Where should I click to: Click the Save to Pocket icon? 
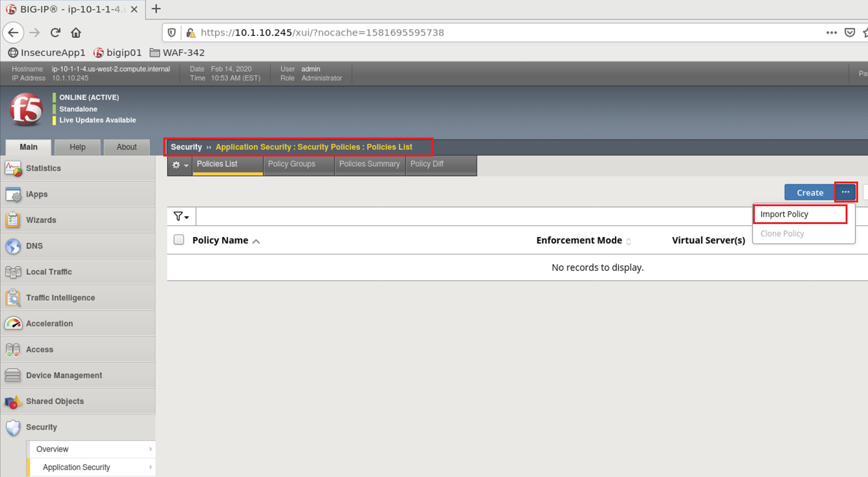pos(850,33)
